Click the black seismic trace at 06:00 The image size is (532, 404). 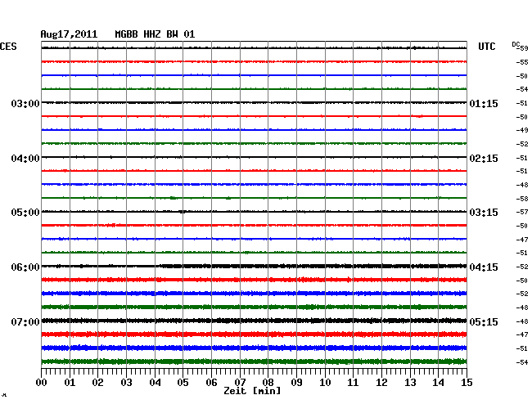coord(254,266)
